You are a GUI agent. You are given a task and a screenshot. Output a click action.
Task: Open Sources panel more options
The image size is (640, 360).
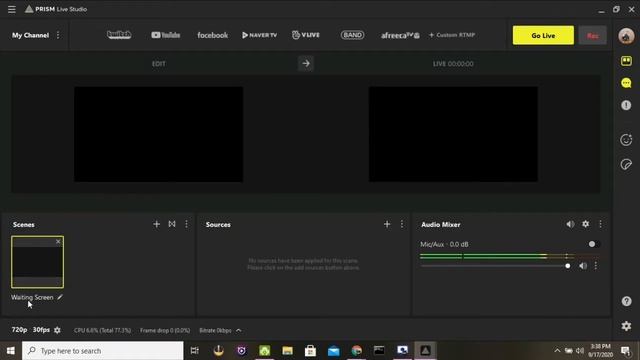click(x=402, y=224)
